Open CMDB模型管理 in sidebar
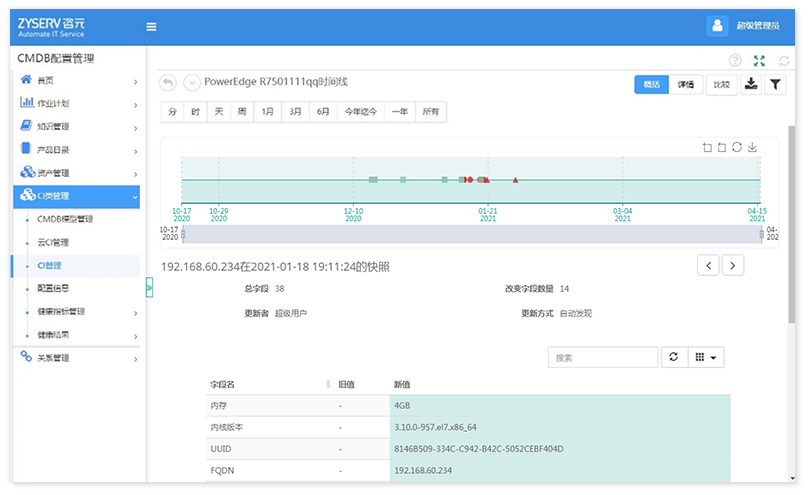This screenshot has height=495, width=808. [64, 219]
